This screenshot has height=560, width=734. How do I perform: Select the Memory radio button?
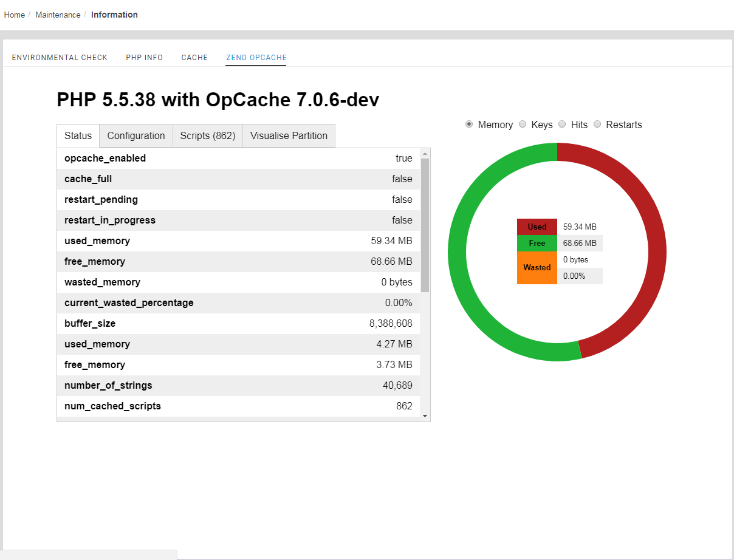(469, 125)
